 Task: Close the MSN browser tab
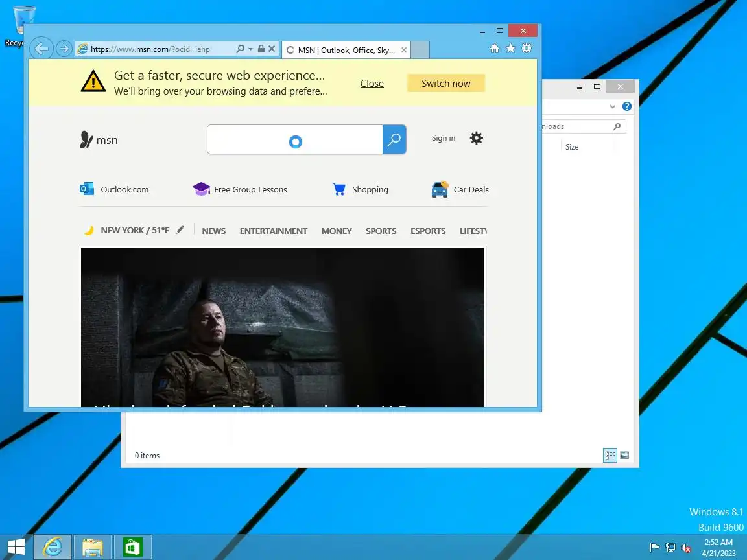(x=404, y=50)
